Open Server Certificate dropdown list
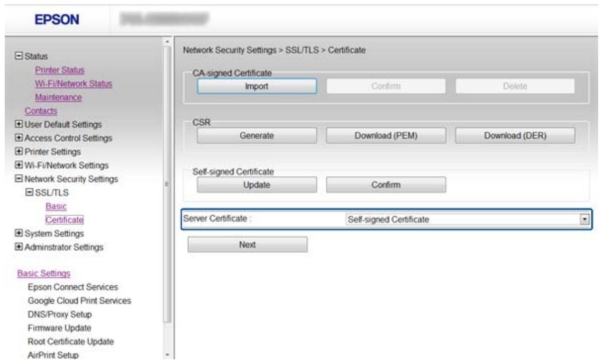Screen dimensions: 601x364 [x=584, y=220]
